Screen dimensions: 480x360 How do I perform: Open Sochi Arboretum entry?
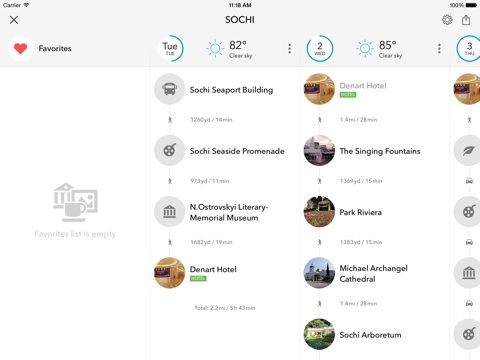pyautogui.click(x=370, y=335)
